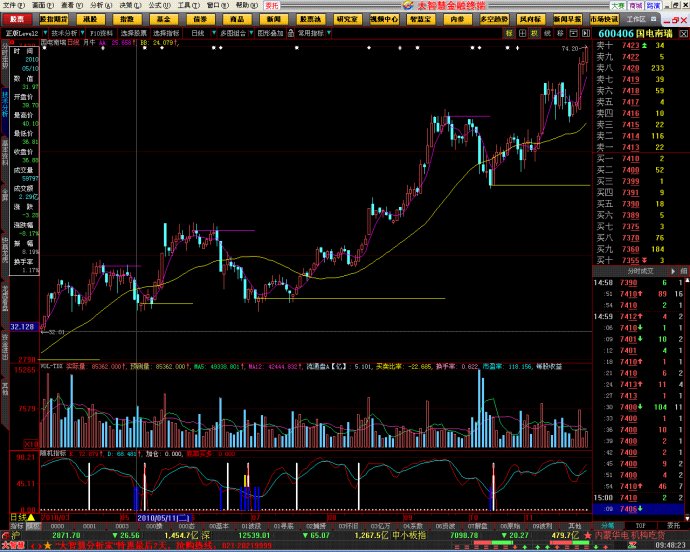Open the 股指期货 section

coord(54,19)
